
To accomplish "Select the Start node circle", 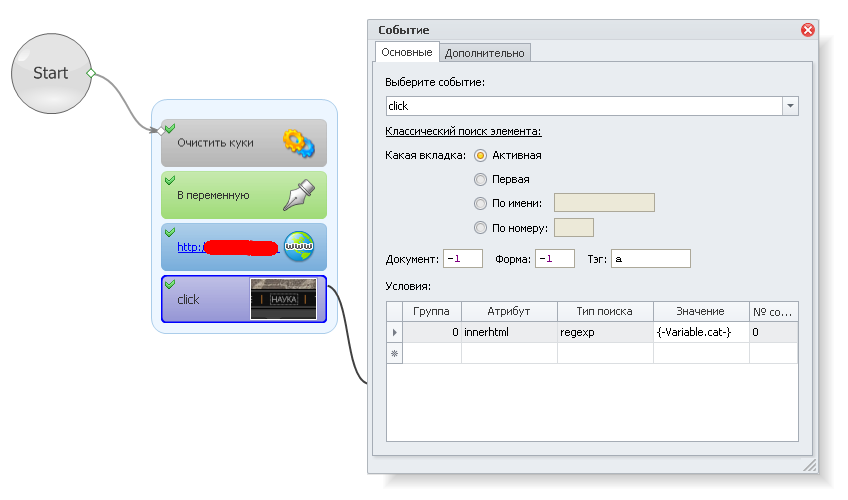I will [x=51, y=74].
